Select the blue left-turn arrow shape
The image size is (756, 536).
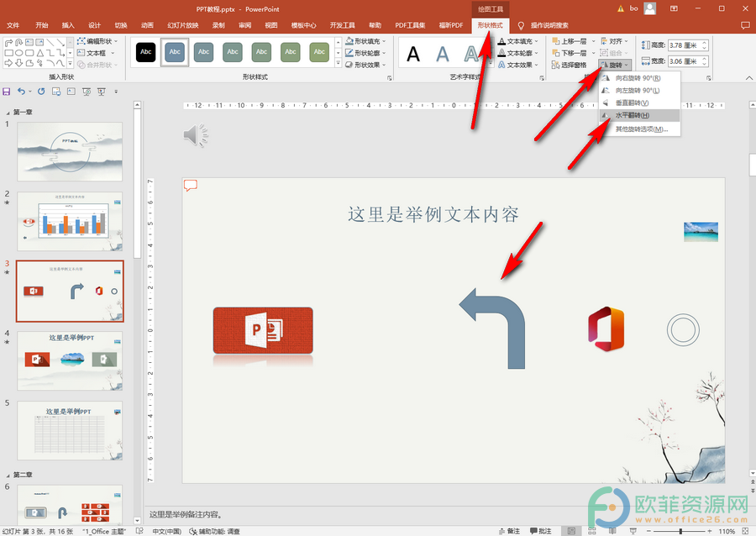pyautogui.click(x=492, y=328)
